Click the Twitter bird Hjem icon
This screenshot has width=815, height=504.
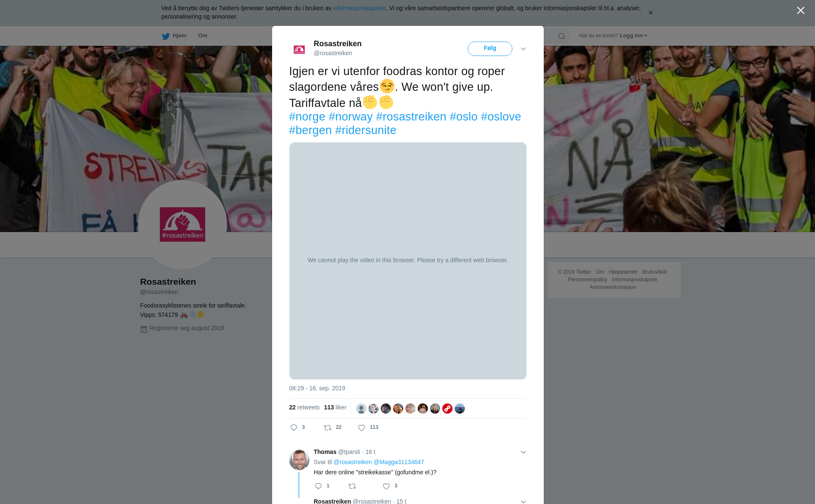pos(166,36)
